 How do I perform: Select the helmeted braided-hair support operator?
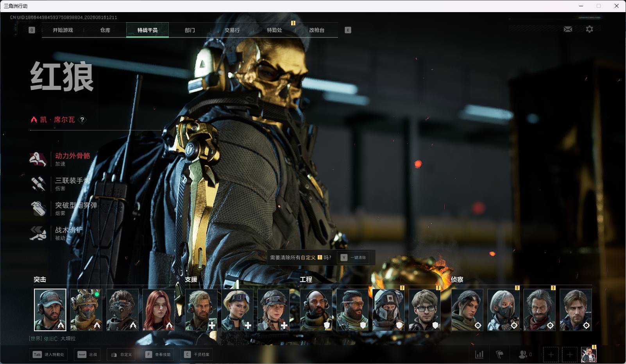click(274, 310)
